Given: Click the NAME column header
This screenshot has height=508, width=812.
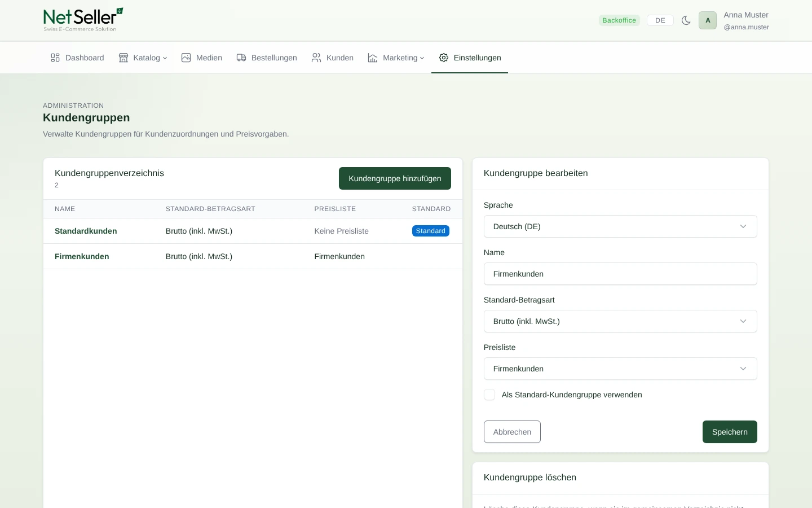Looking at the screenshot, I should point(65,209).
